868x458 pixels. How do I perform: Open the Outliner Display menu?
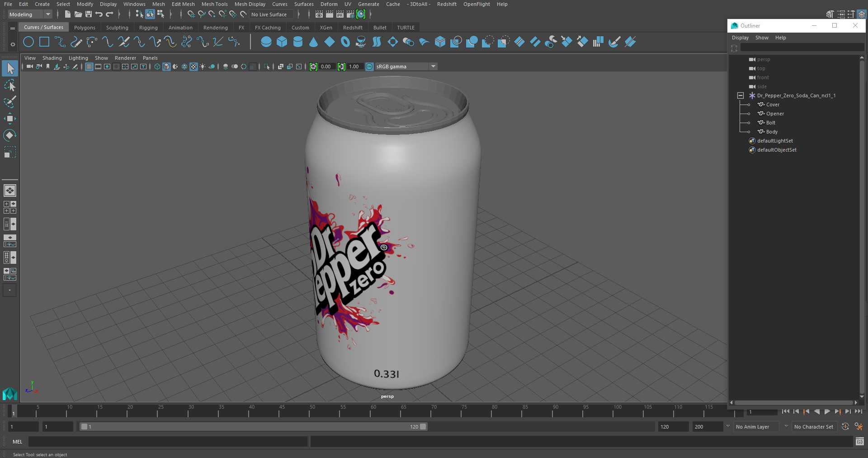pyautogui.click(x=740, y=38)
